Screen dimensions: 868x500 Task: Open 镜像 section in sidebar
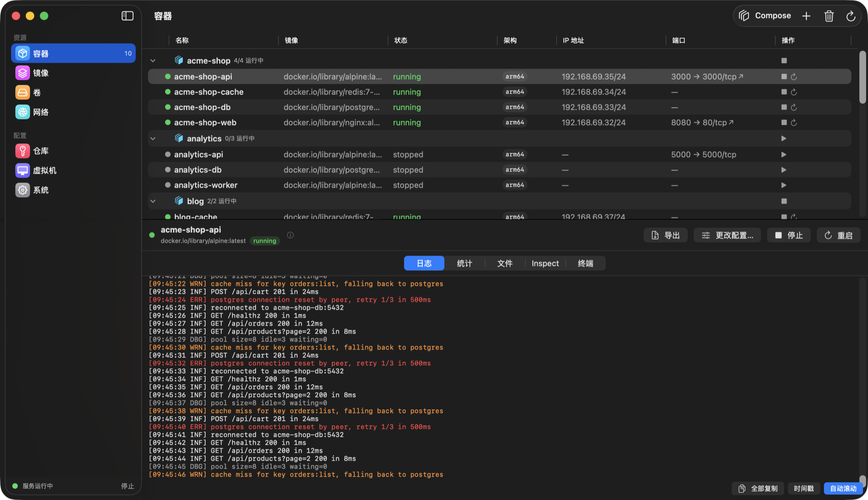click(x=73, y=73)
